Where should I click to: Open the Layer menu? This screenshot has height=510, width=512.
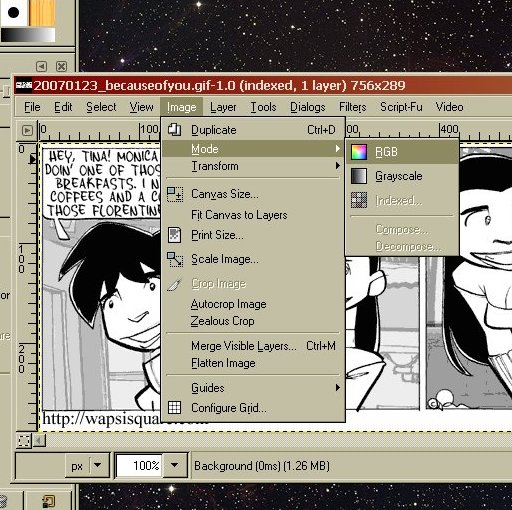pos(223,107)
